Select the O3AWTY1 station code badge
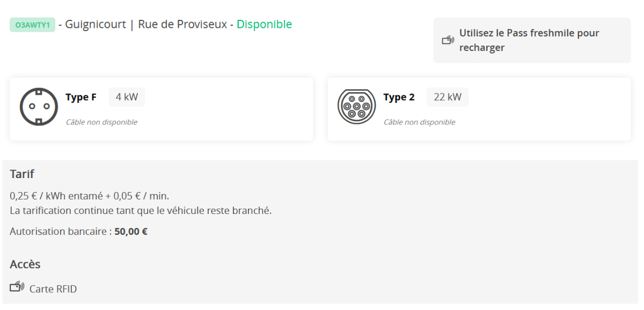The height and width of the screenshot is (310, 644). coord(32,25)
